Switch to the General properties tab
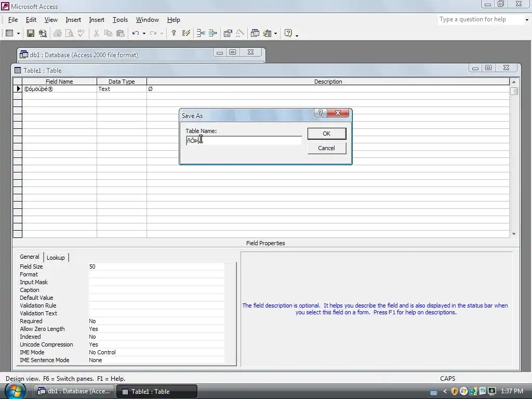532x399 pixels. click(30, 257)
